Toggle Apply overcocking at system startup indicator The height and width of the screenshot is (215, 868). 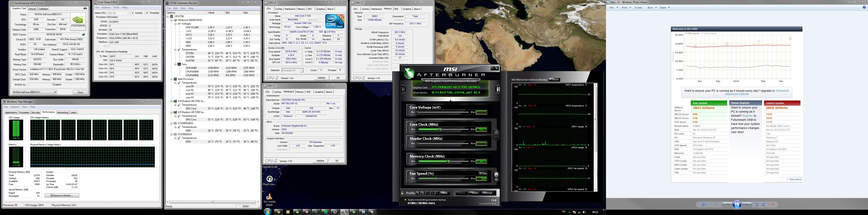coord(405,199)
